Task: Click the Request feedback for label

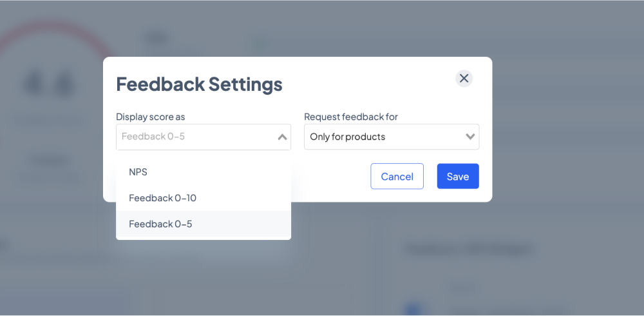Action: point(351,117)
